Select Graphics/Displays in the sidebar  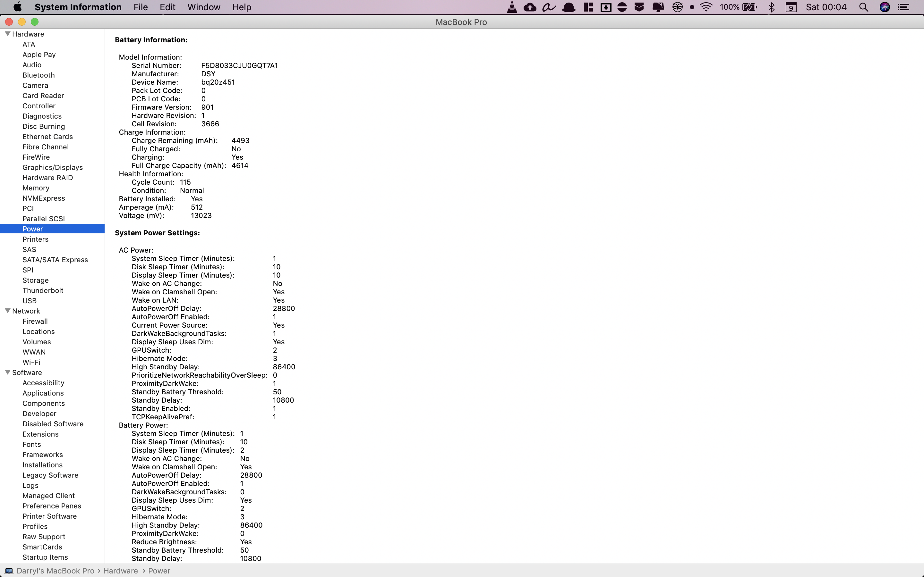click(52, 167)
